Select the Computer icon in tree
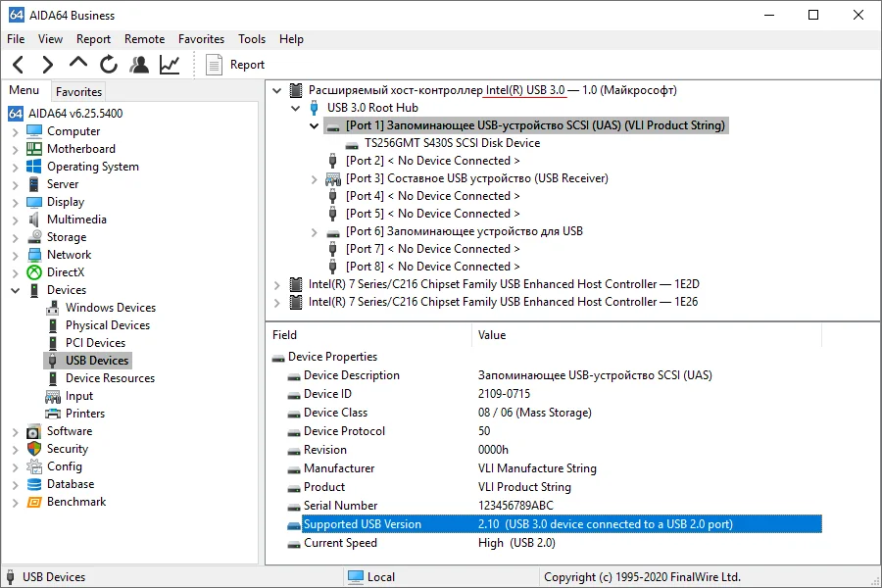 [34, 131]
